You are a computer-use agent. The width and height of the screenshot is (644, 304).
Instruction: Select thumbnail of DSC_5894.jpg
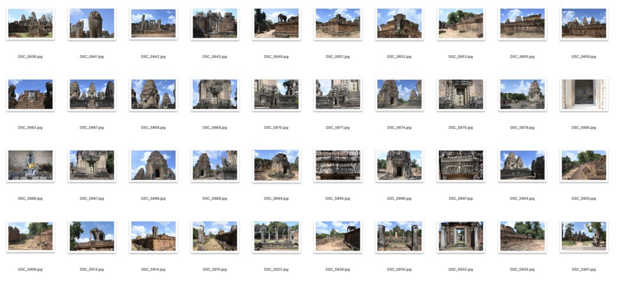click(277, 165)
